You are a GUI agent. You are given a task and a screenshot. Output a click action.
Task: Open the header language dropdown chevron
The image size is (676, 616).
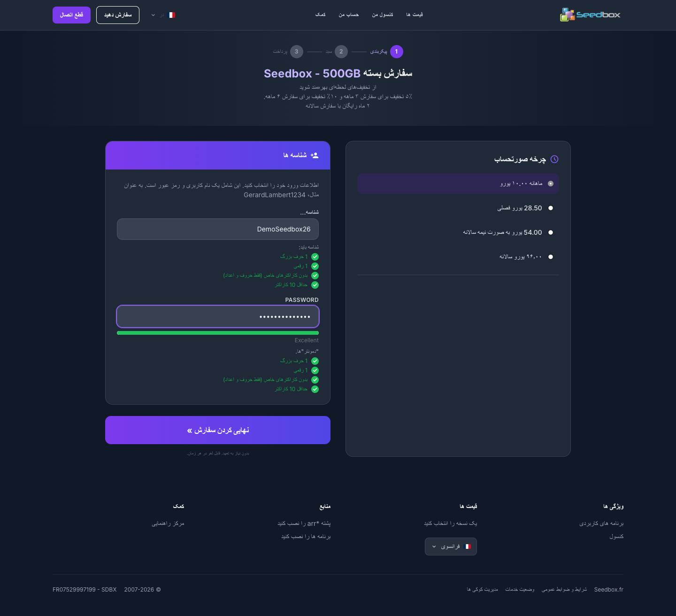click(153, 15)
